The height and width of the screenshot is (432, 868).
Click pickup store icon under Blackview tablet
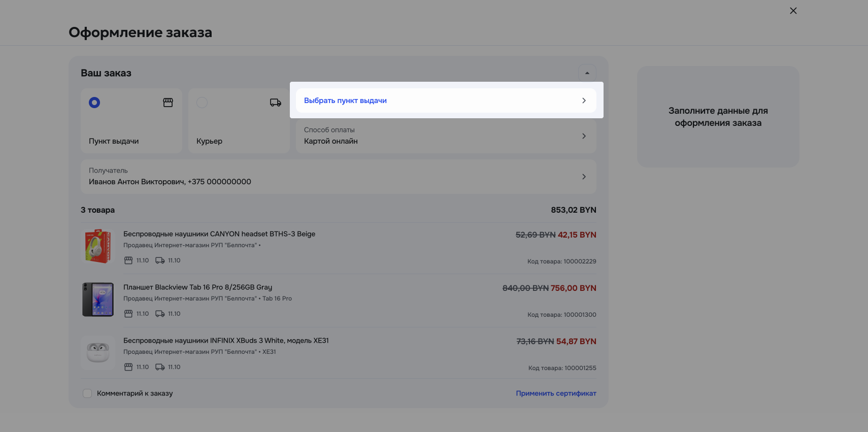(x=128, y=314)
